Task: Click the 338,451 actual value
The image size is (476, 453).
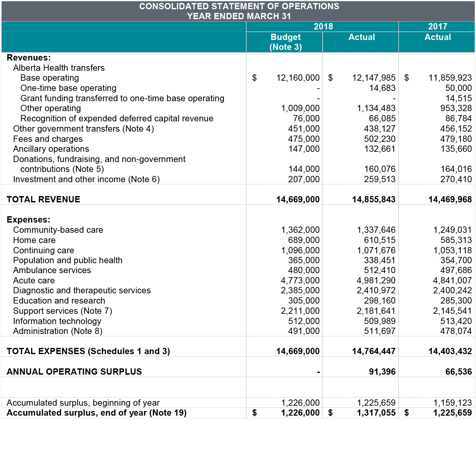Action: click(x=380, y=261)
